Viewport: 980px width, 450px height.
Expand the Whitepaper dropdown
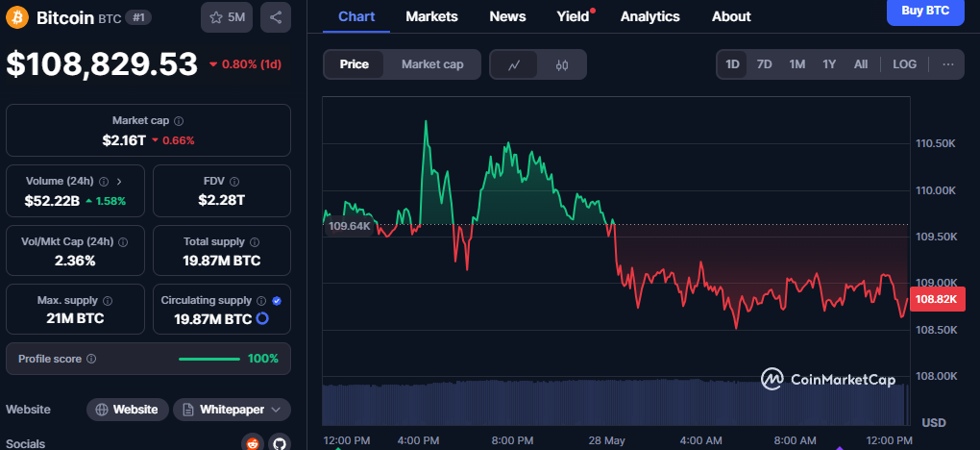232,410
